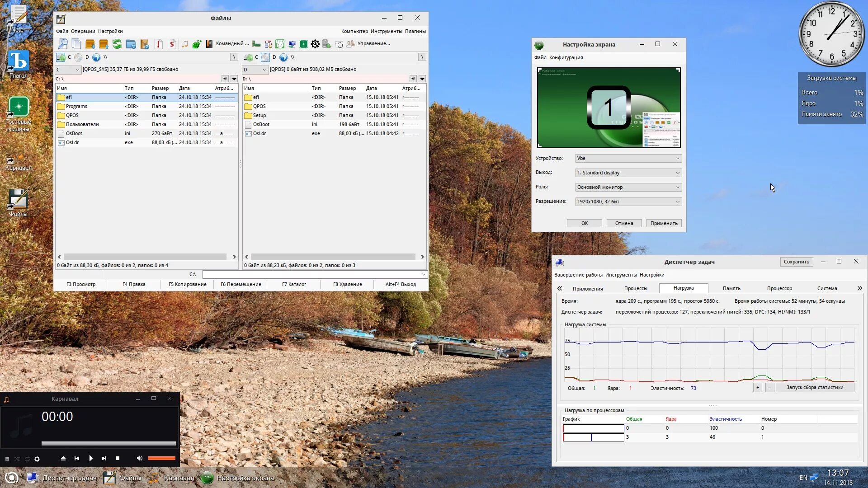This screenshot has width=868, height=488.
Task: Toggle shuffle mode in Карнавал player
Action: pos(17,459)
